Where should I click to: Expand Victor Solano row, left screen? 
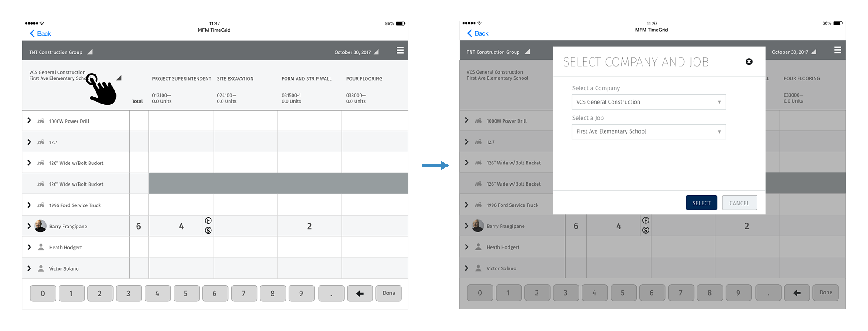(29, 268)
